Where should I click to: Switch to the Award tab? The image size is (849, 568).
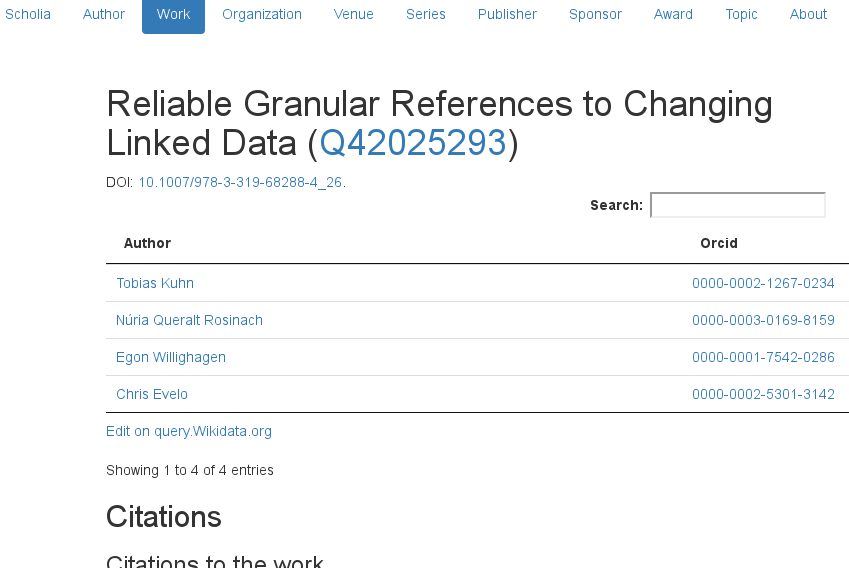673,14
